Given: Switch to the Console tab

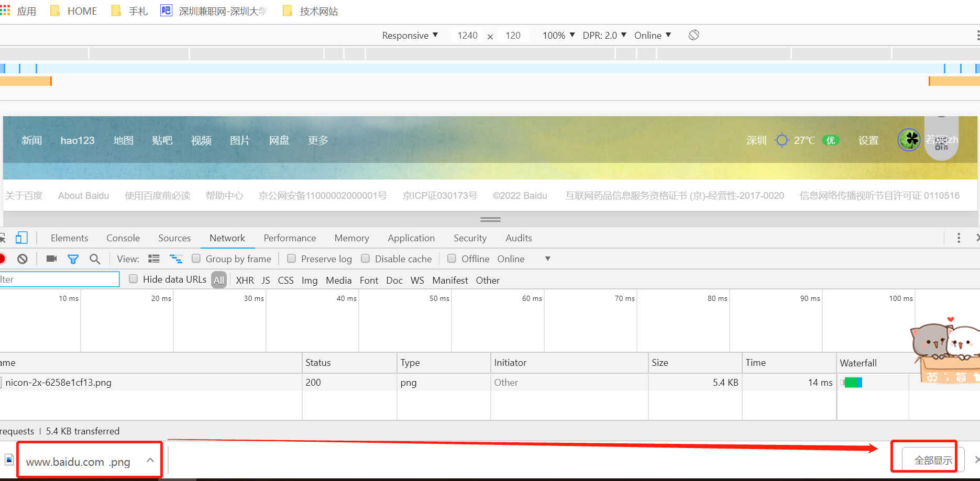Looking at the screenshot, I should click(123, 238).
